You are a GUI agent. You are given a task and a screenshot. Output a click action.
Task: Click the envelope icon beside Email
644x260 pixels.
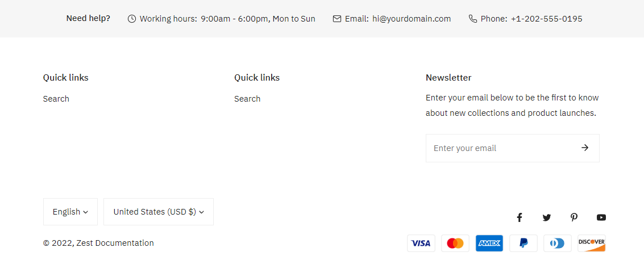click(x=337, y=19)
